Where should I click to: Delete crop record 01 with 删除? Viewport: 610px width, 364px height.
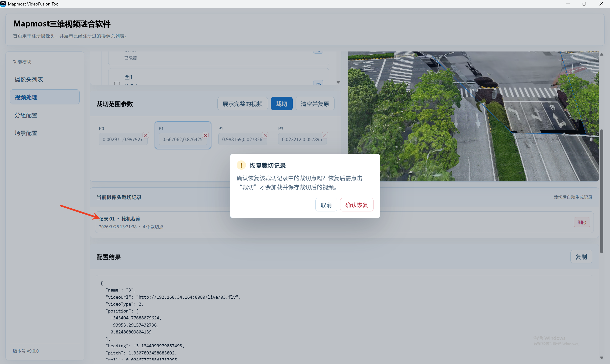click(582, 222)
